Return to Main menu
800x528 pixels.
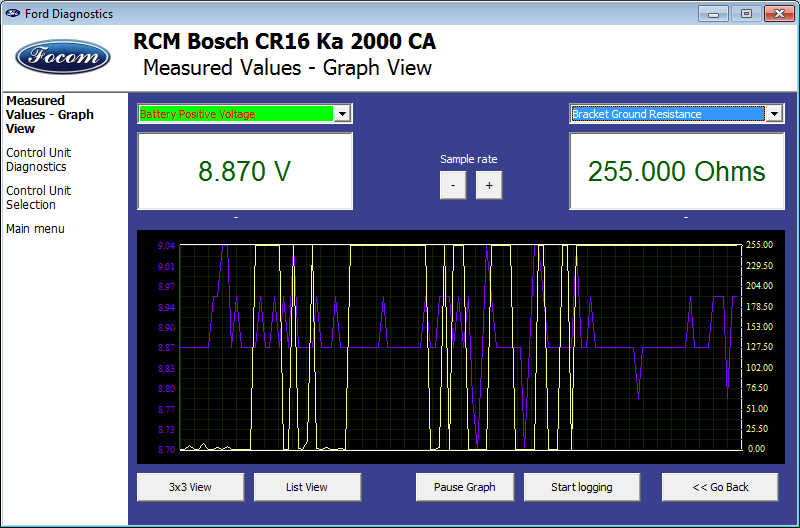click(35, 229)
